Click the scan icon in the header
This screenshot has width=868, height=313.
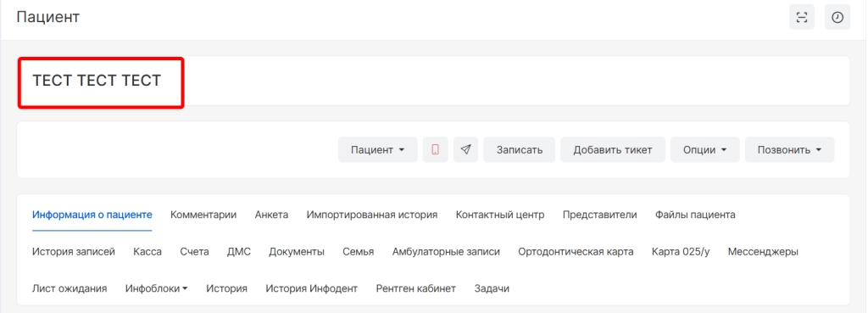[802, 17]
